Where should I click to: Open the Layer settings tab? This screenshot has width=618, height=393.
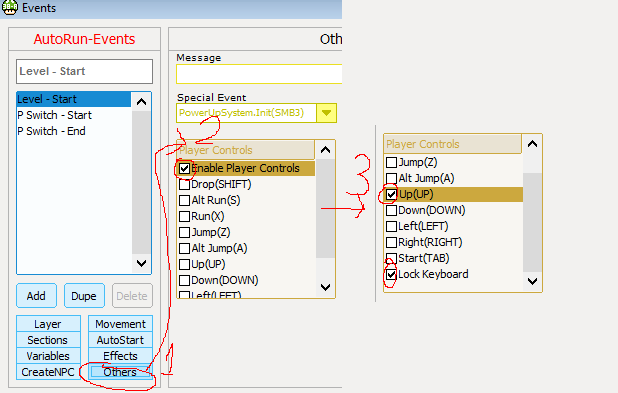coord(48,324)
